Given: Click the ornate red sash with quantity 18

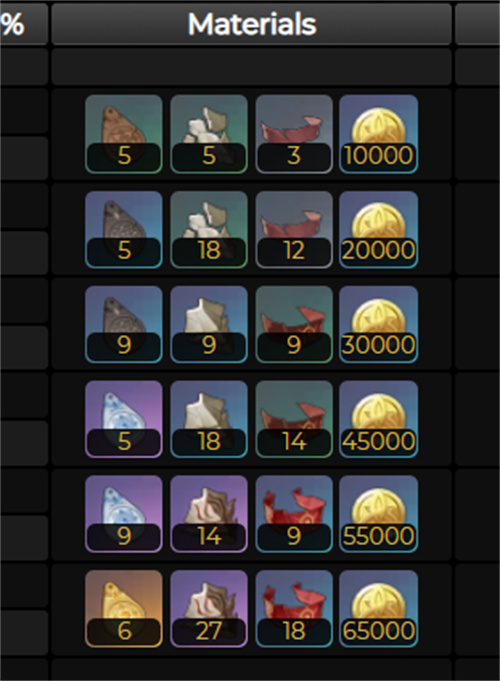Looking at the screenshot, I should 294,609.
